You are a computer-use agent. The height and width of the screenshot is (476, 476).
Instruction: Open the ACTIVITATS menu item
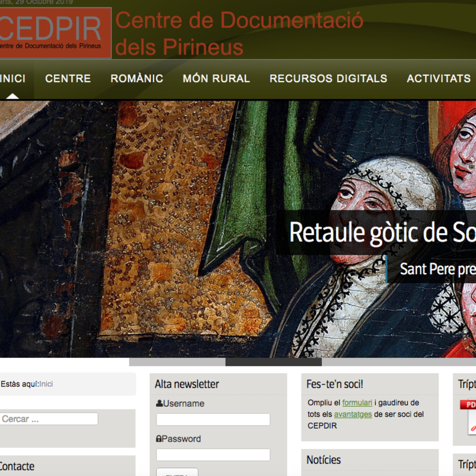tap(439, 79)
